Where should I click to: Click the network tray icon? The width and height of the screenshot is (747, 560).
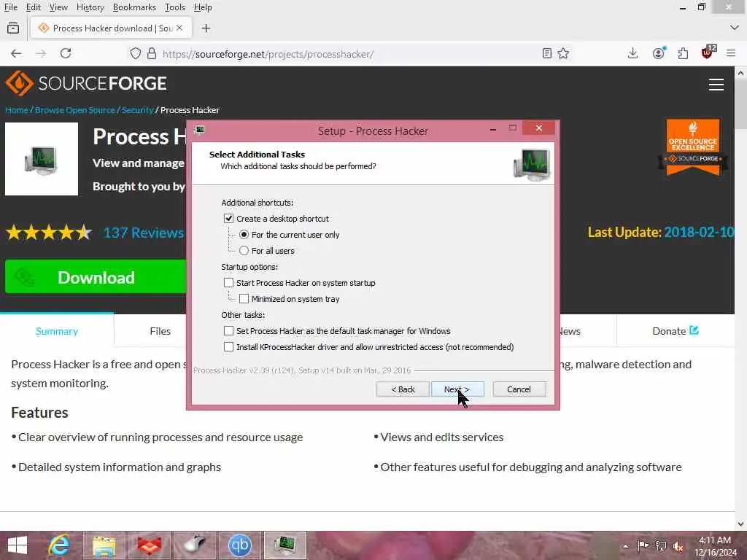[661, 545]
